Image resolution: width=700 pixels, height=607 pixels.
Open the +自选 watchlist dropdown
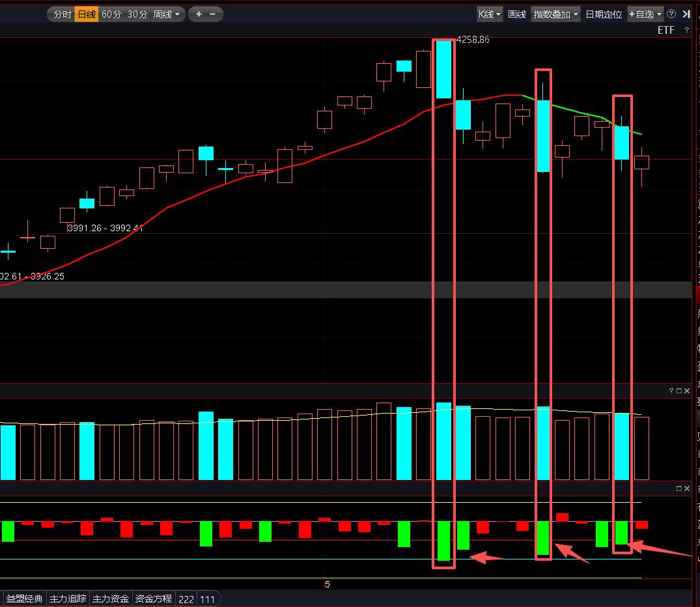tap(645, 14)
